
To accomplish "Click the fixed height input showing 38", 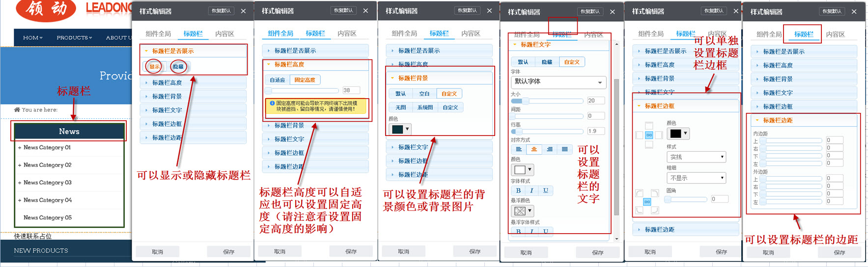I will tap(351, 90).
